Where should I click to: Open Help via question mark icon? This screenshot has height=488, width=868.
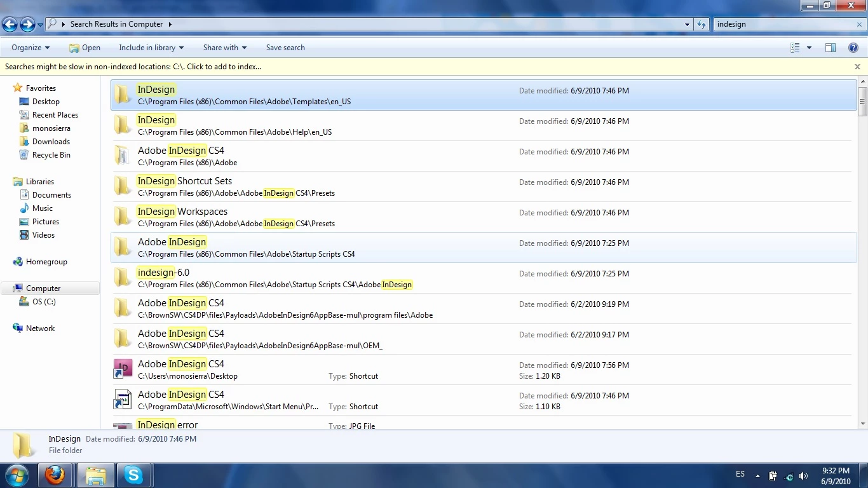pyautogui.click(x=853, y=48)
